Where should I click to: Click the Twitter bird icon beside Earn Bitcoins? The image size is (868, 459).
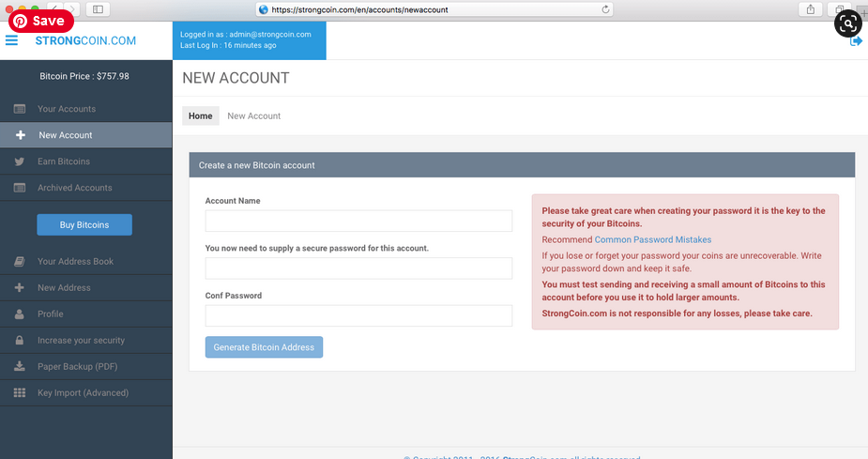[20, 161]
